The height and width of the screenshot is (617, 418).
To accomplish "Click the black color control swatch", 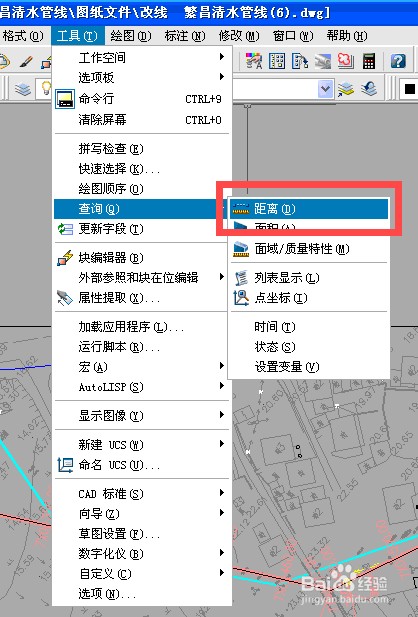I will click(409, 89).
